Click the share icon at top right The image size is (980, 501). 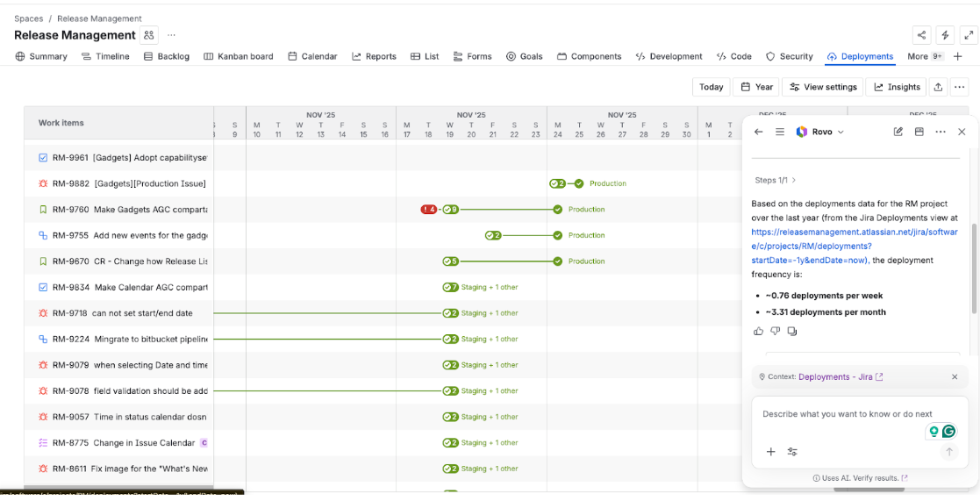pos(921,35)
